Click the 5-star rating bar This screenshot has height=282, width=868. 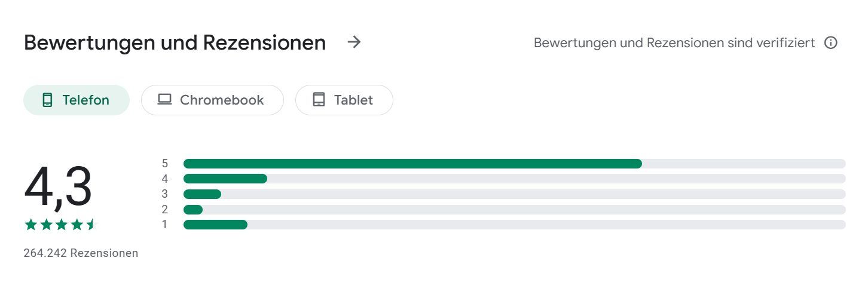pos(514,164)
